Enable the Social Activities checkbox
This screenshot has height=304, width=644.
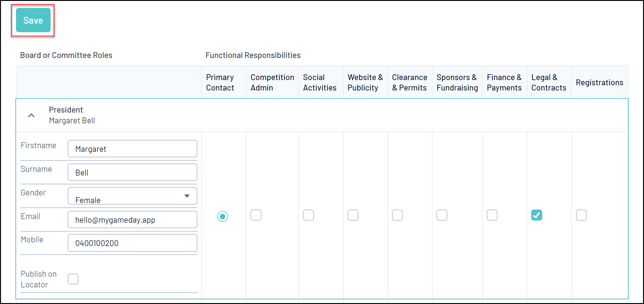(x=308, y=215)
